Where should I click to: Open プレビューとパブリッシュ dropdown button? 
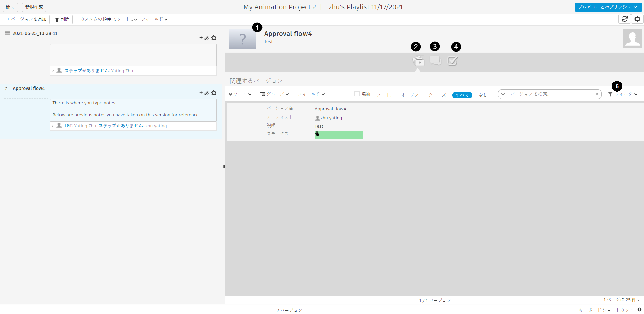[608, 7]
